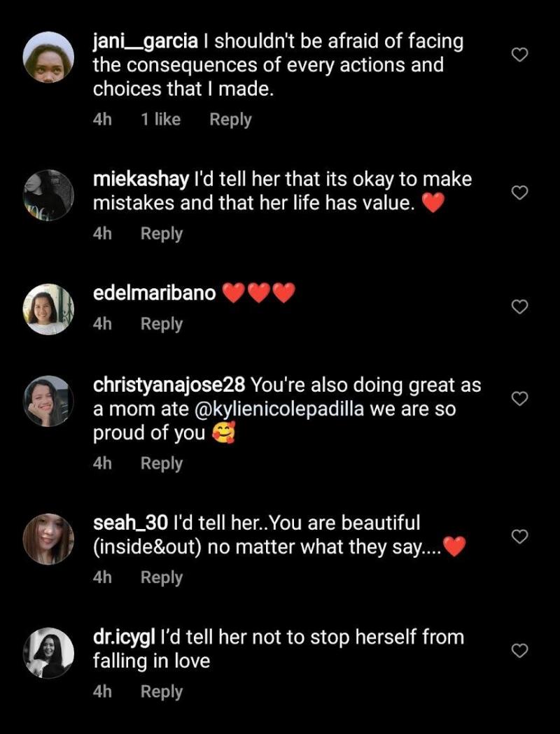
Task: Hit Reply below seah_30's comment
Action: click(x=162, y=577)
